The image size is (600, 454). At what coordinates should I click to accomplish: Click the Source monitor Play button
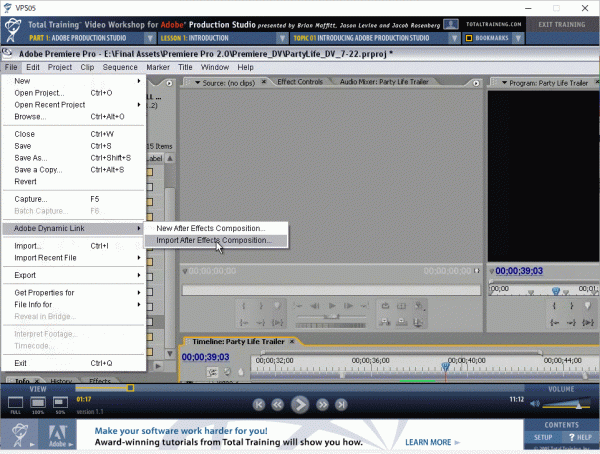pyautogui.click(x=332, y=305)
